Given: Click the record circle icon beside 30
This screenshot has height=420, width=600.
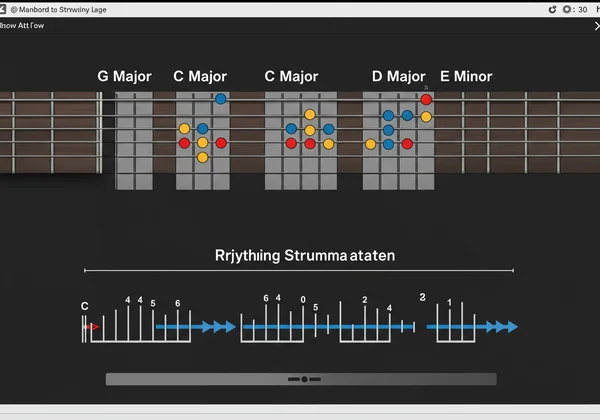Looking at the screenshot, I should pyautogui.click(x=567, y=9).
